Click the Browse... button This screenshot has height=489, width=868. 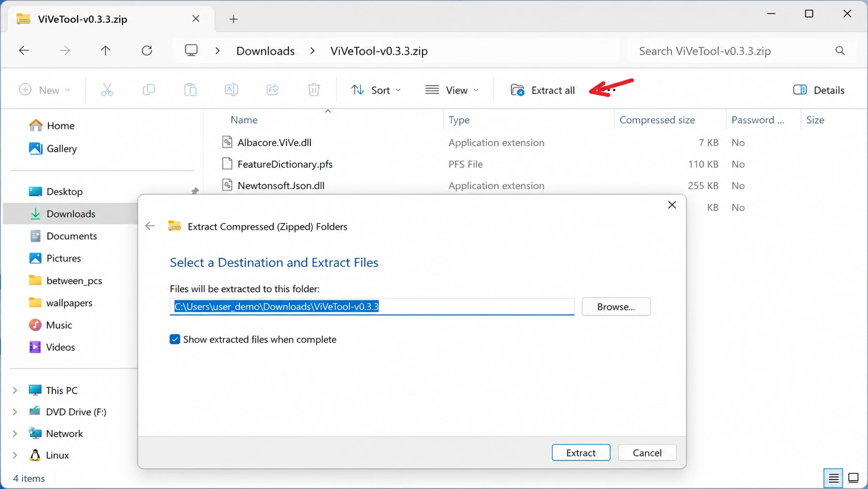tap(616, 307)
